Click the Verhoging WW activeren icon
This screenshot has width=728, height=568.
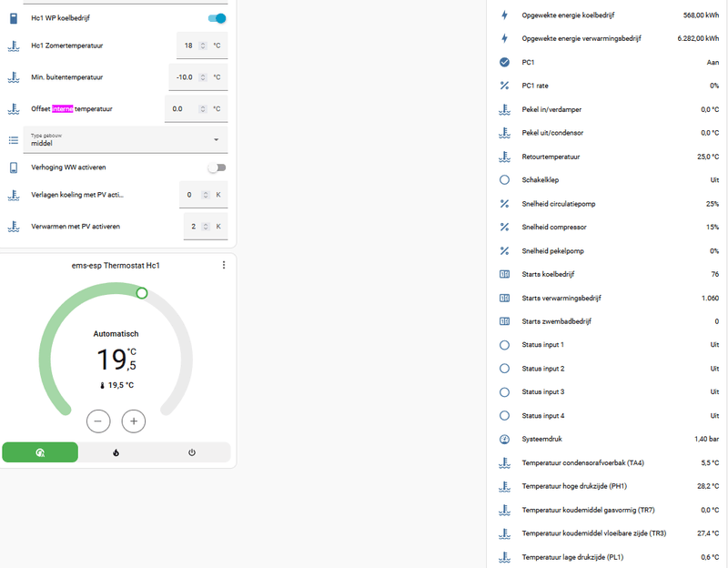pyautogui.click(x=14, y=167)
